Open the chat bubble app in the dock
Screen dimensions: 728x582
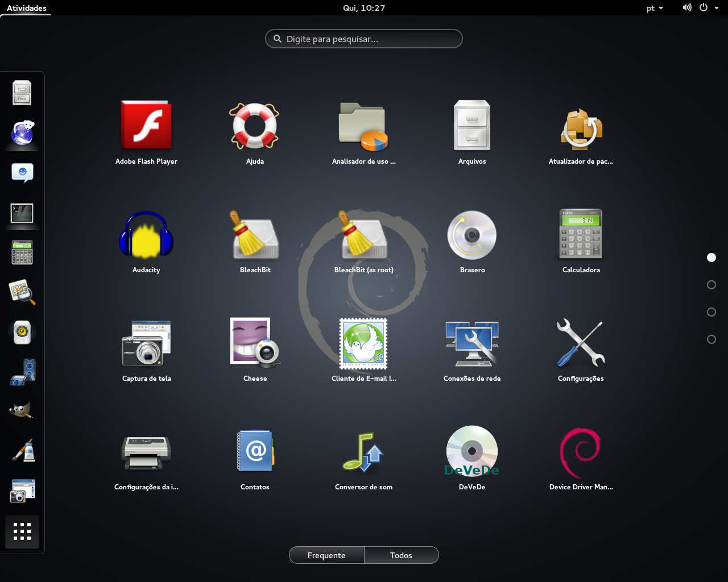22,173
